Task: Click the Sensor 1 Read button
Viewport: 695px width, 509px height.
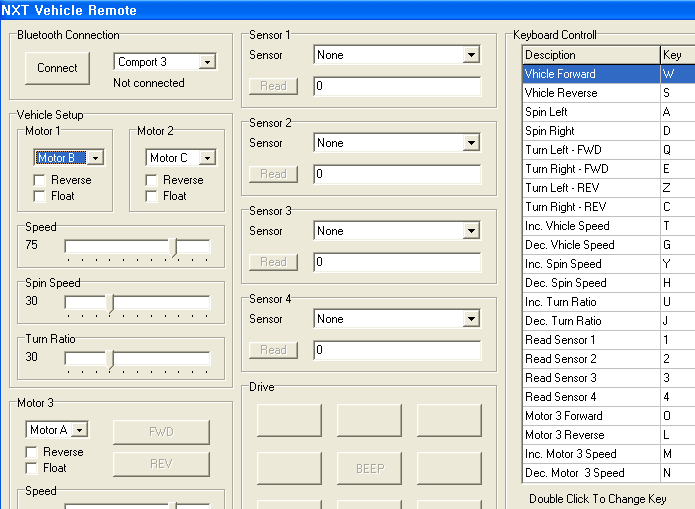Action: pyautogui.click(x=273, y=86)
